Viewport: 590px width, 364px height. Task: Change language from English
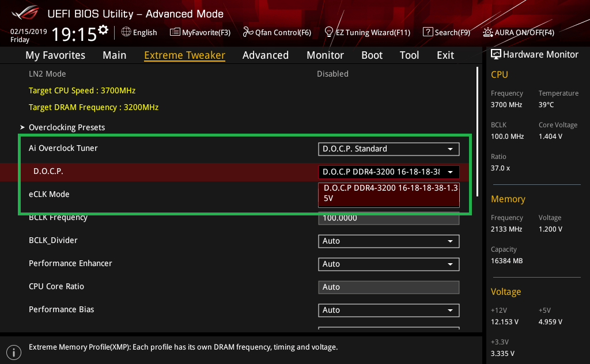[145, 32]
